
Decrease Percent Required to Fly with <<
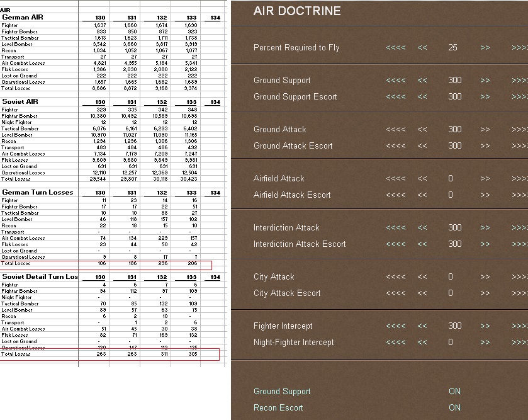click(422, 47)
